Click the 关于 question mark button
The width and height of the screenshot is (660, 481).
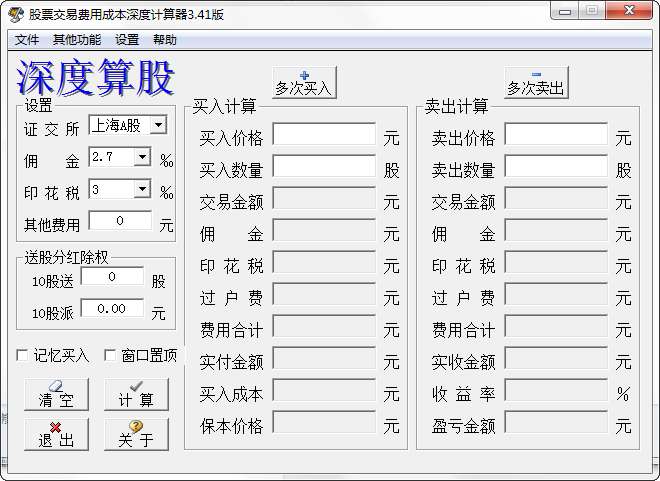coord(136,434)
